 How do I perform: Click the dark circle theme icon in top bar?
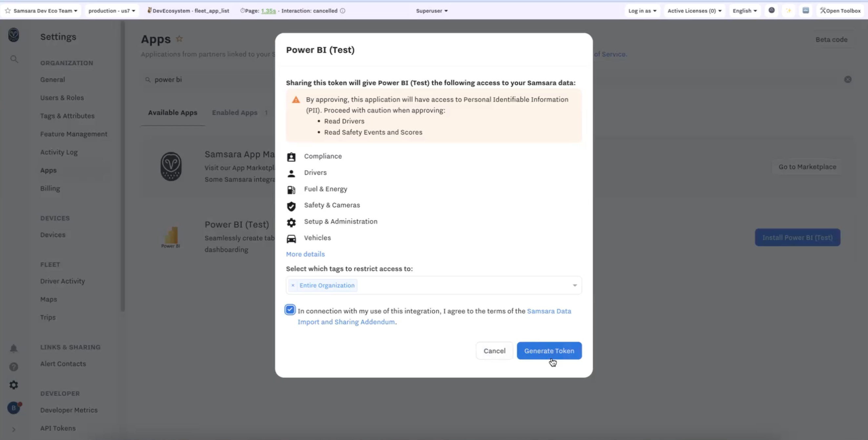tap(772, 10)
